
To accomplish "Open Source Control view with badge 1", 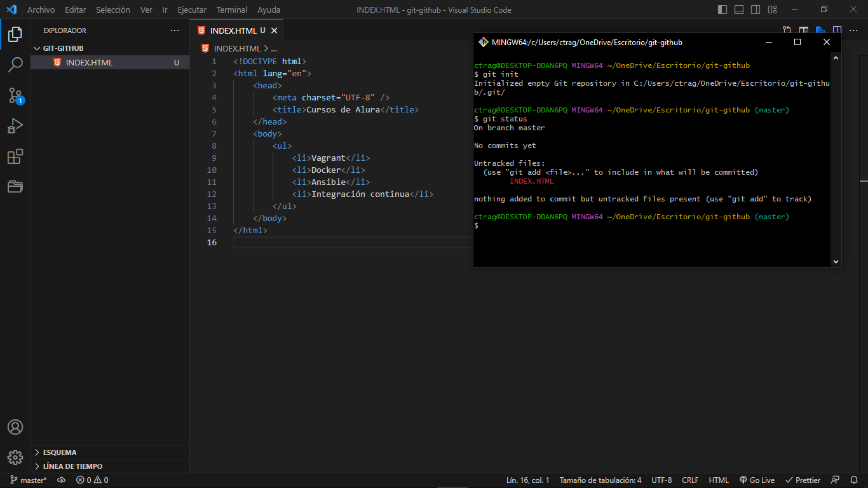I will [15, 95].
